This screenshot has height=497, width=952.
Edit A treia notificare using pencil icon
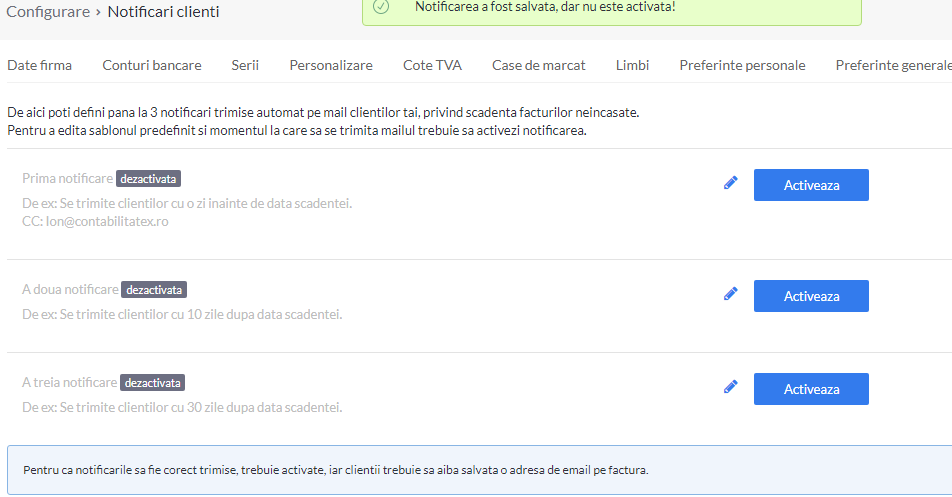(x=730, y=387)
